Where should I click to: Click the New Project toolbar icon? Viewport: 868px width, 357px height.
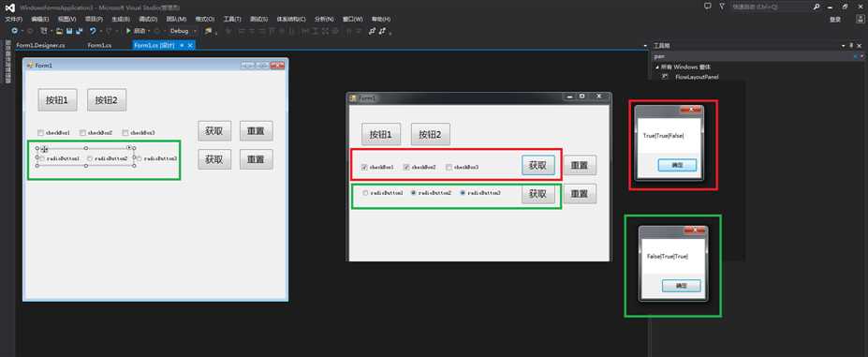44,31
